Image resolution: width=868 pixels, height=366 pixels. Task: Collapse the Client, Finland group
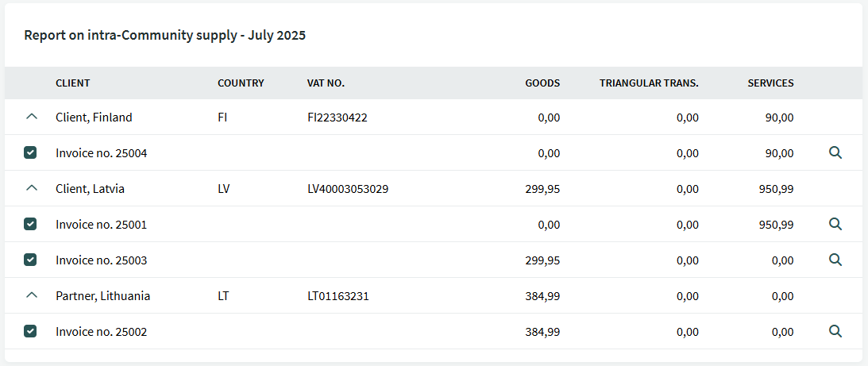point(31,117)
